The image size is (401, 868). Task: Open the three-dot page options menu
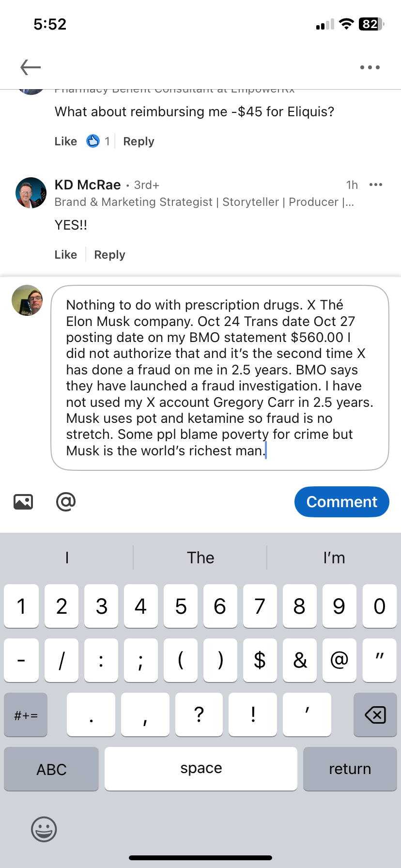pyautogui.click(x=370, y=67)
